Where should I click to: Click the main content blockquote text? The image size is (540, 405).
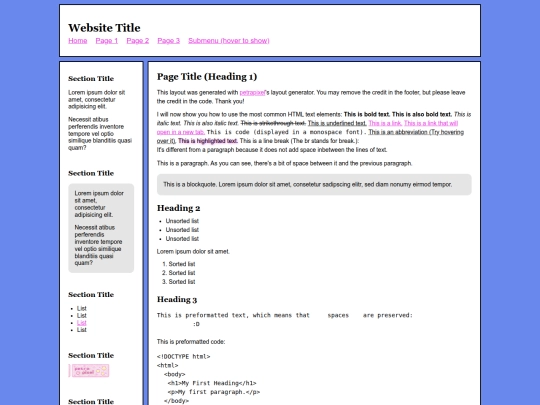(308, 185)
